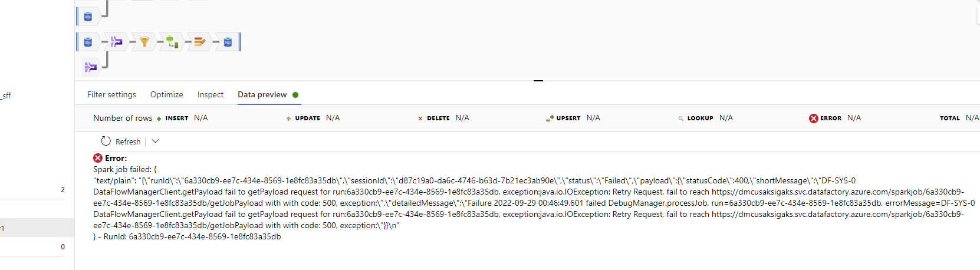980x270 pixels.
Task: Select the green derived column transformation
Action: tap(172, 42)
